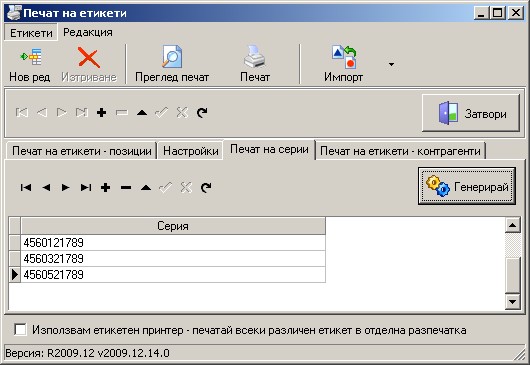The width and height of the screenshot is (530, 365).
Task: Click row indicator of 4560321789
Action: pyautogui.click(x=15, y=259)
